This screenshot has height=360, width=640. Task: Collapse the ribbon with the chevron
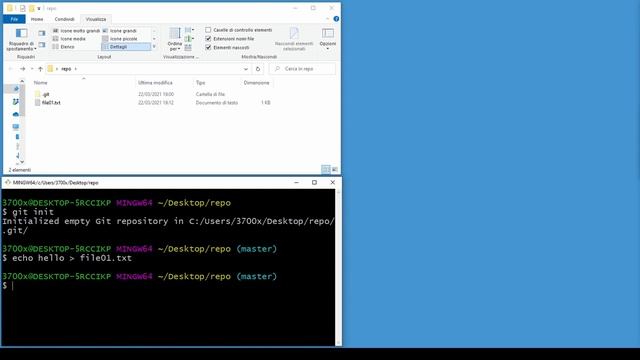tap(327, 19)
